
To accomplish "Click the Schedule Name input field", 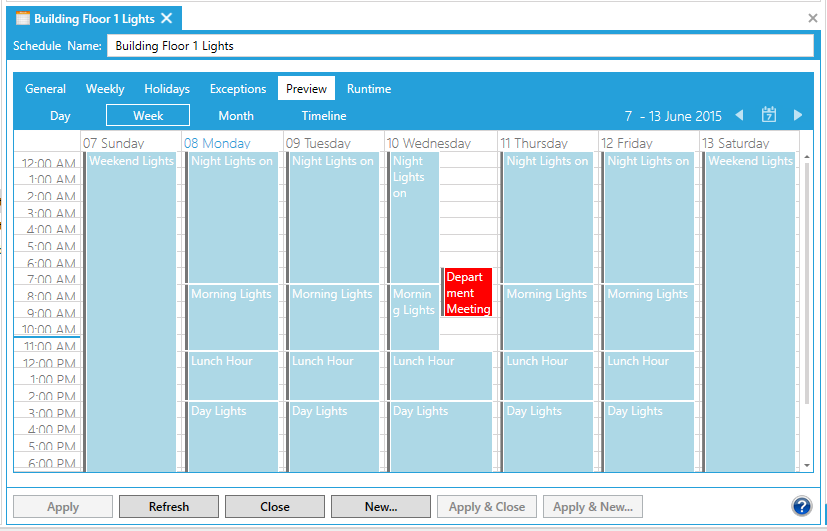I will coord(460,46).
